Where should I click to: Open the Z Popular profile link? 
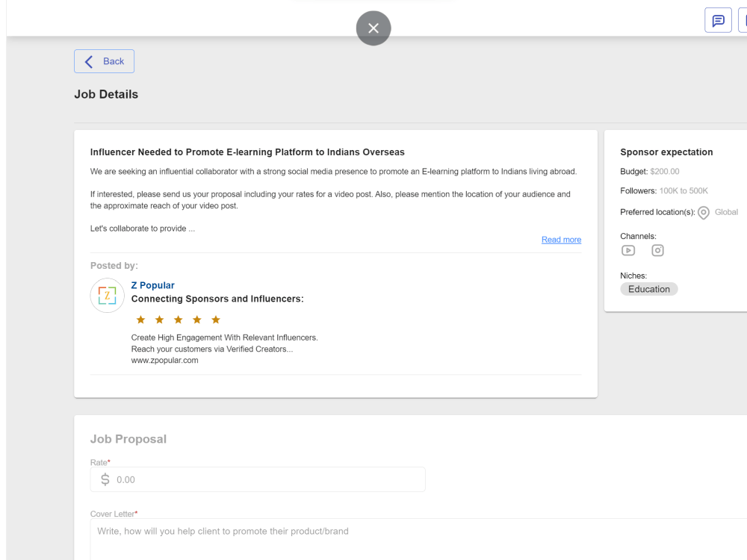[153, 285]
